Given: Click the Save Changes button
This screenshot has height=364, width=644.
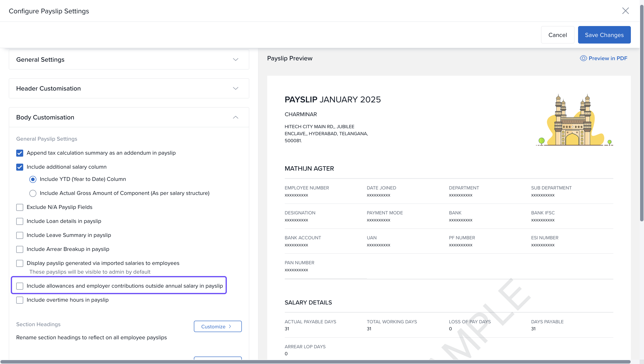Looking at the screenshot, I should [604, 35].
